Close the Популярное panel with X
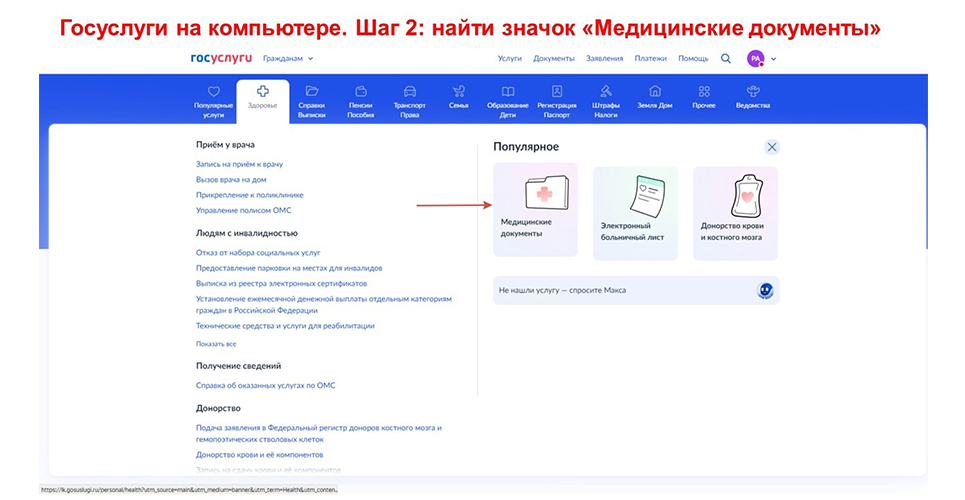This screenshot has height=500, width=965. click(771, 147)
